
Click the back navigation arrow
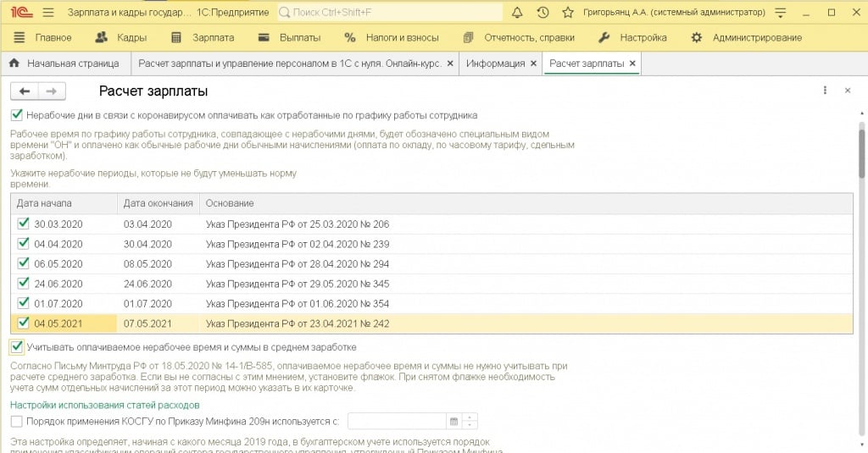pyautogui.click(x=25, y=91)
